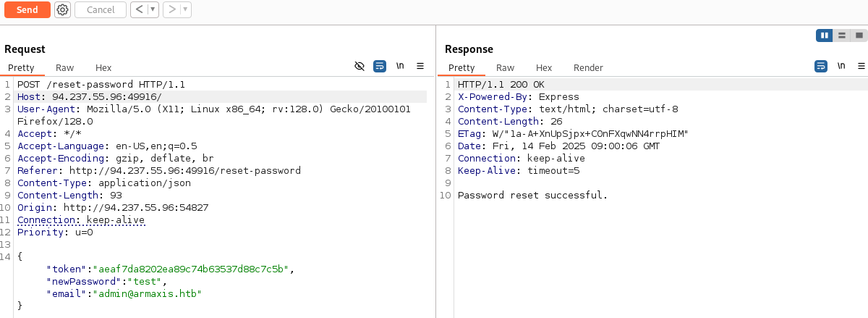Open the Repeater settings gear
Viewport: 868px width, 318px height.
(62, 9)
